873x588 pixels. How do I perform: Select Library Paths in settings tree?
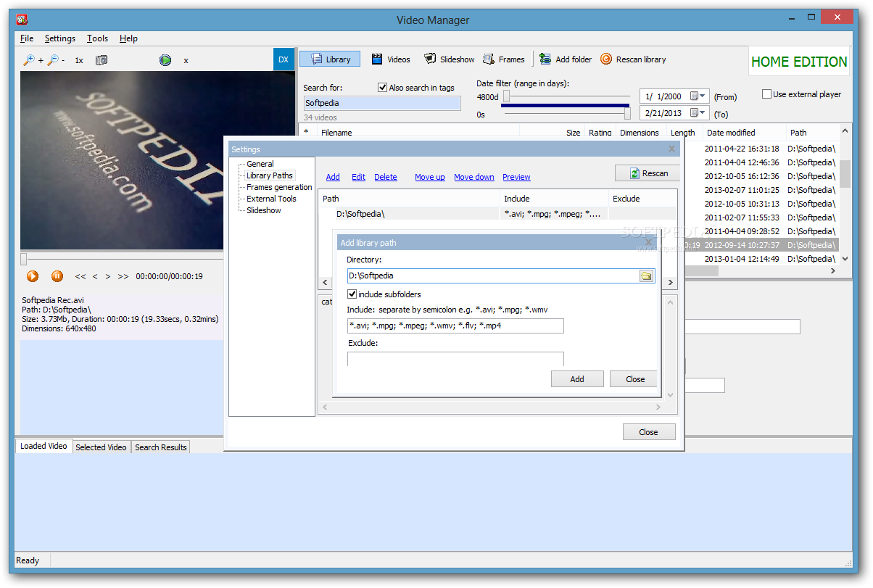click(270, 175)
